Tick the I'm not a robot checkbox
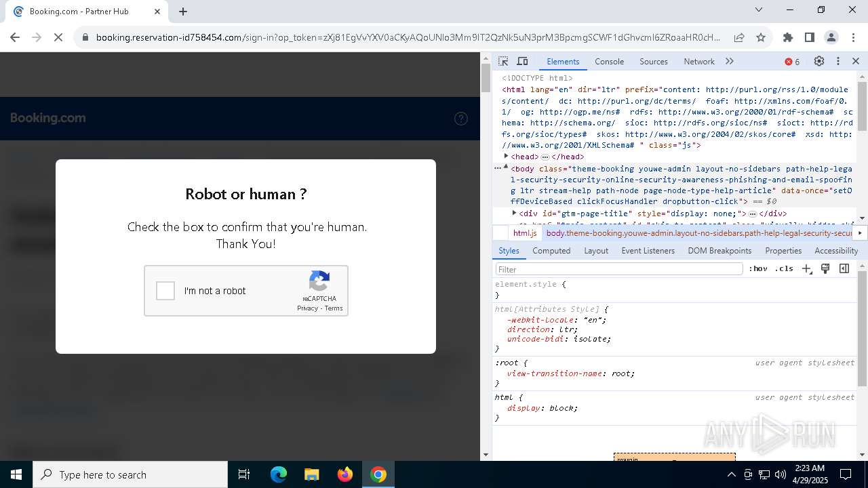Image resolution: width=868 pixels, height=488 pixels. (165, 291)
